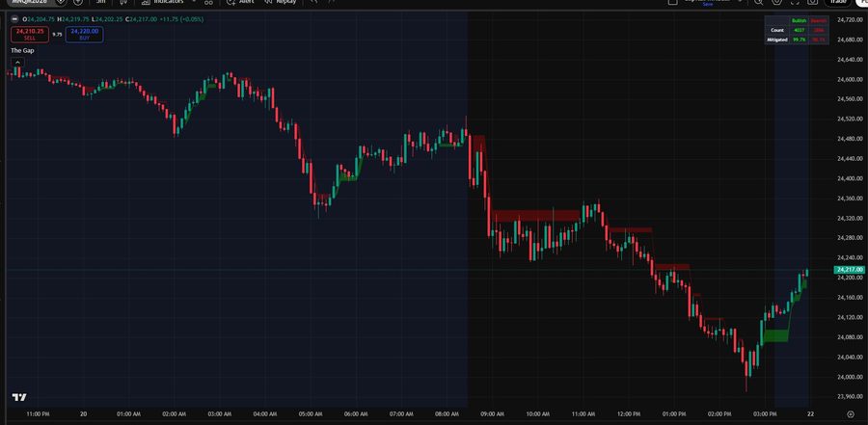
Task: Click the spread value 9.75 between buttons
Action: [57, 35]
